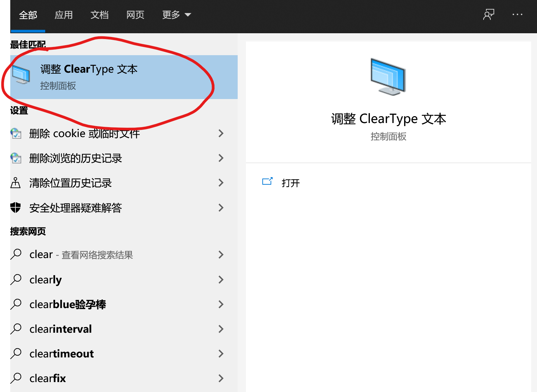Click 调整 ClearType 文本 title in preview pane

tap(388, 119)
